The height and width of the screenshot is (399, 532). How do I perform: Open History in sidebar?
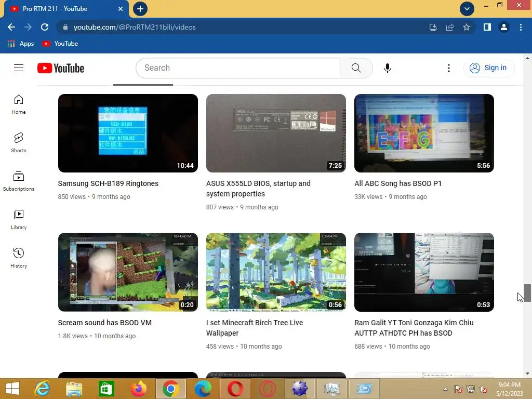[19, 258]
